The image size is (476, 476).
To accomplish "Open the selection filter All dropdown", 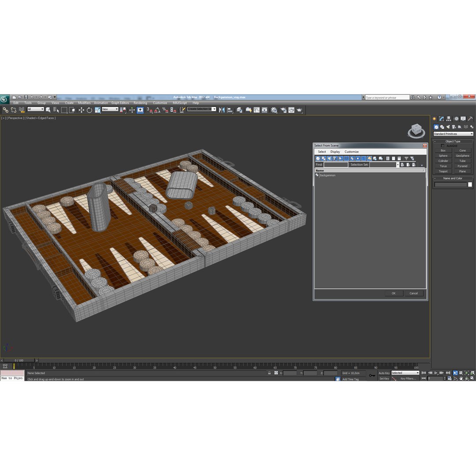I will (x=36, y=109).
